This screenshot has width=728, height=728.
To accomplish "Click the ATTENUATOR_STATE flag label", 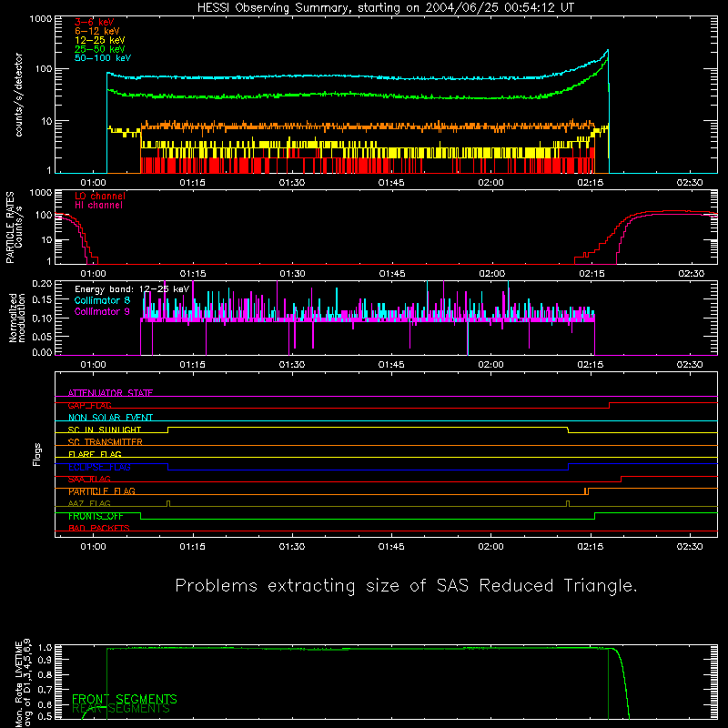I will [110, 393].
